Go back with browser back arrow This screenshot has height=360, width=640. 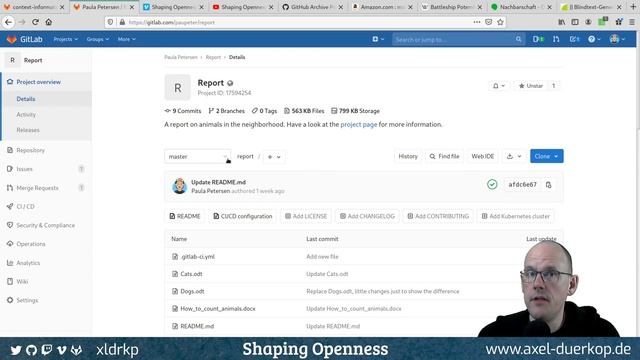[9, 22]
